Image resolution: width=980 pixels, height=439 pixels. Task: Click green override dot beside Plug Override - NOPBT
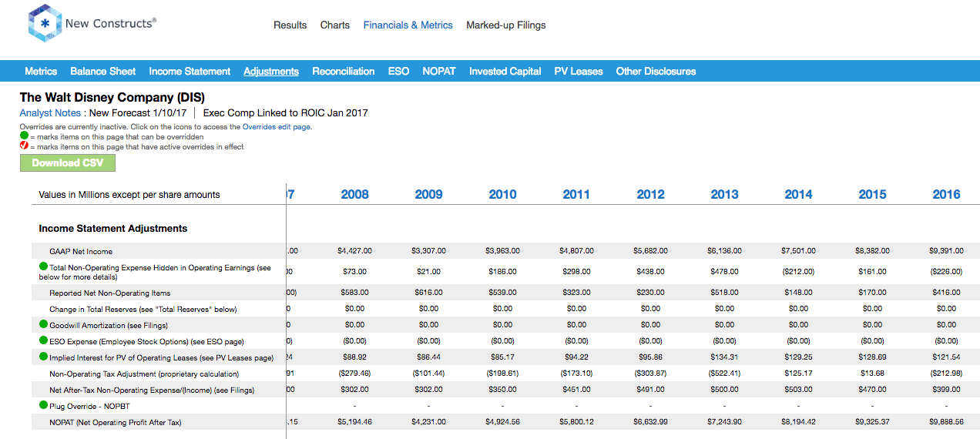(44, 405)
